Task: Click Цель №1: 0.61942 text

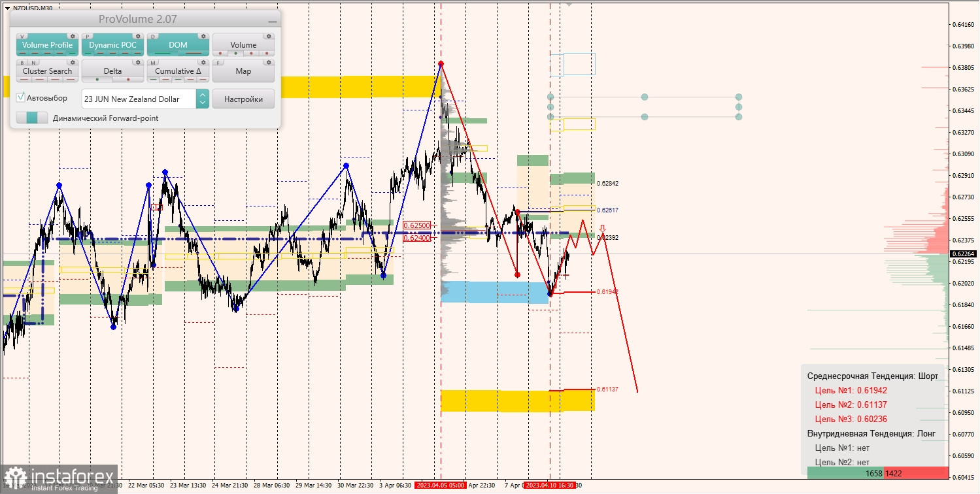Action: tap(851, 390)
